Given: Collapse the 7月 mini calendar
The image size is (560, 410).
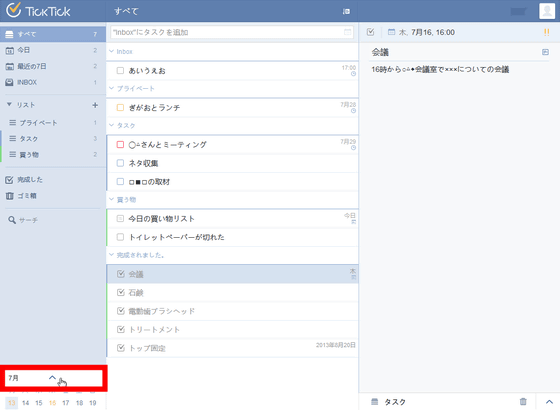Looking at the screenshot, I should click(52, 378).
